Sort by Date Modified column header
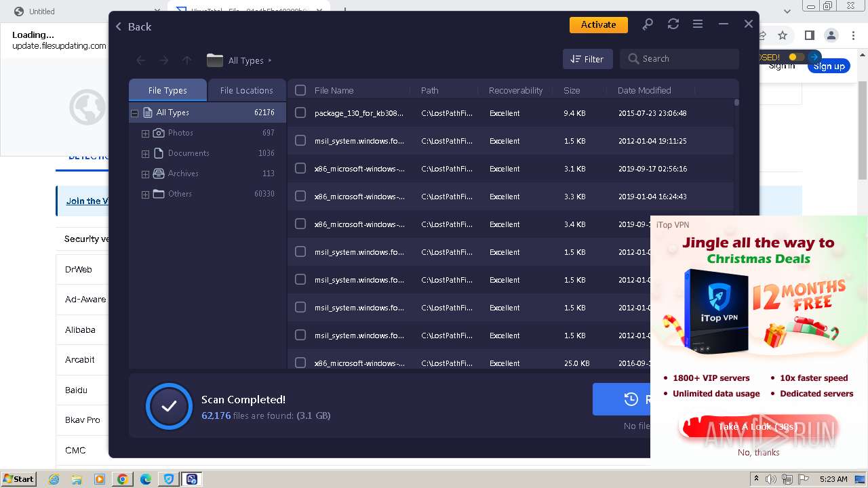The height and width of the screenshot is (488, 868). click(x=644, y=90)
